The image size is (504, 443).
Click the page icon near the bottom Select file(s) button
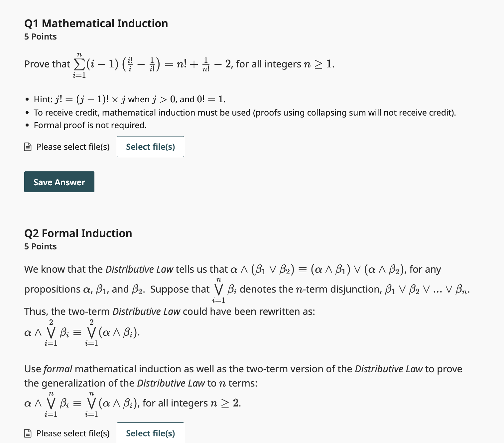pos(28,433)
